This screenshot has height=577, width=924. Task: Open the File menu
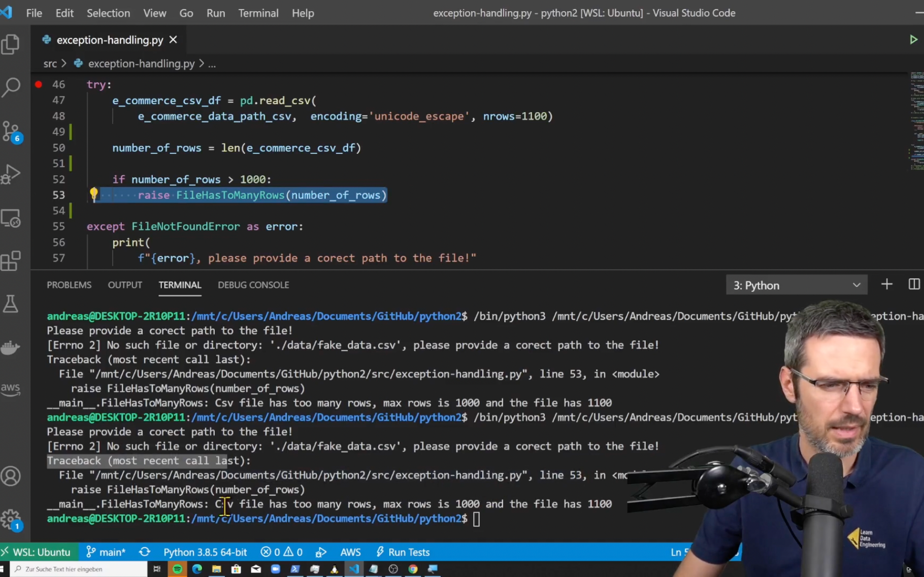(x=34, y=13)
